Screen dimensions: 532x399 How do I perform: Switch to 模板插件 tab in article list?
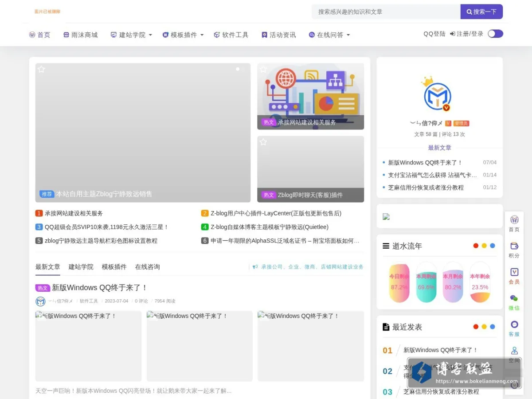(x=114, y=267)
